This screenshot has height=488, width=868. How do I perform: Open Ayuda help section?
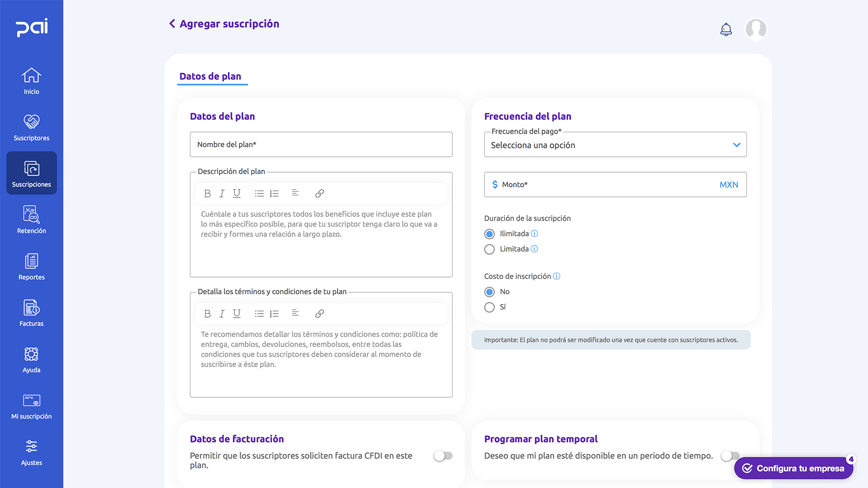pos(31,360)
